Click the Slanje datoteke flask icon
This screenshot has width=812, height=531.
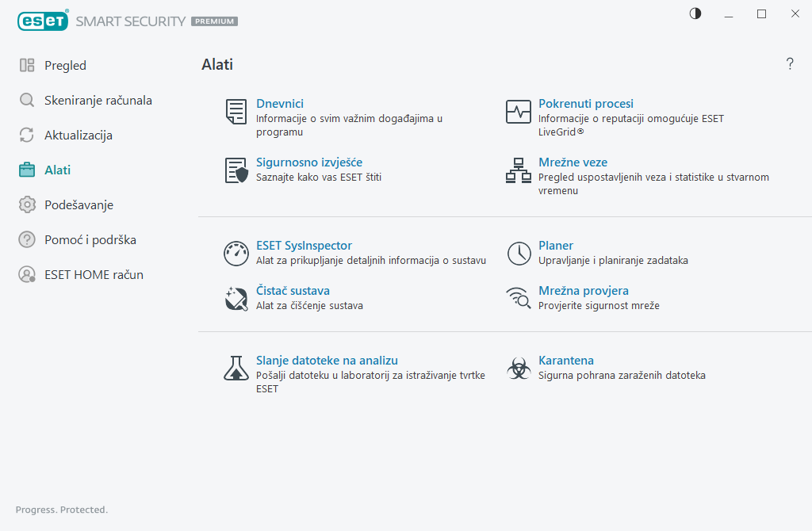point(236,368)
